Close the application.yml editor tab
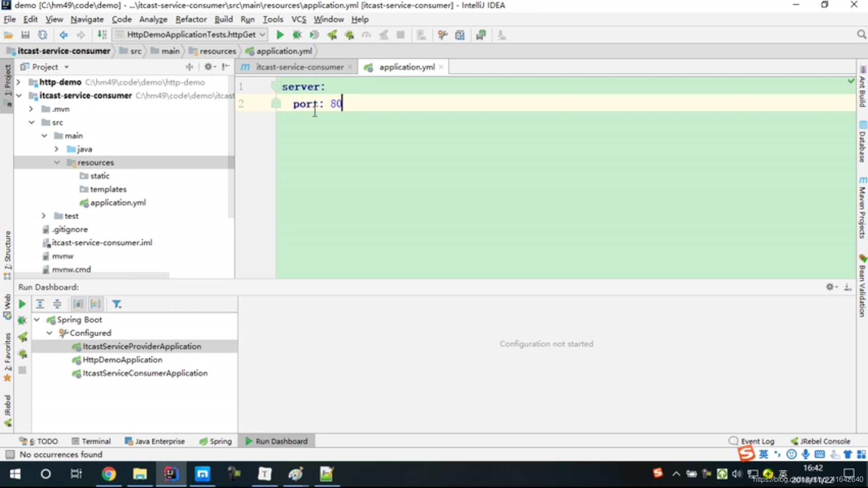Image resolution: width=868 pixels, height=488 pixels. pyautogui.click(x=441, y=67)
